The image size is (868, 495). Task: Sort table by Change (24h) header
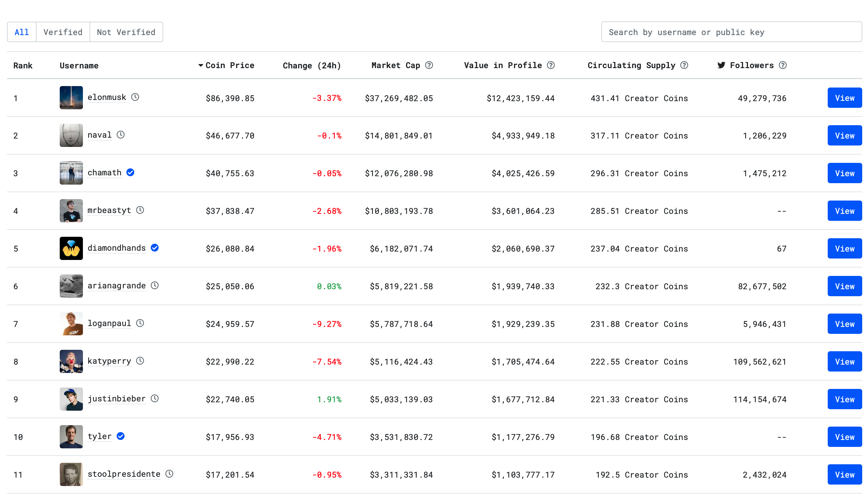pos(311,65)
